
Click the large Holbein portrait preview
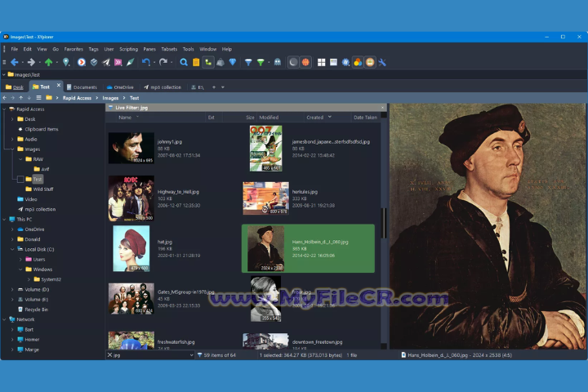(488, 226)
